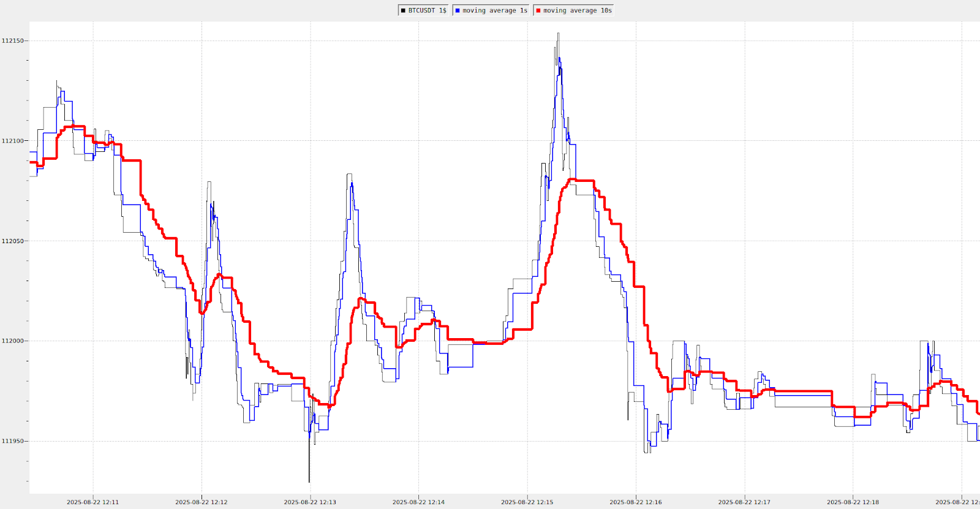The image size is (980, 509).
Task: Select the 2025-08-22 12:14 time label
Action: point(418,502)
